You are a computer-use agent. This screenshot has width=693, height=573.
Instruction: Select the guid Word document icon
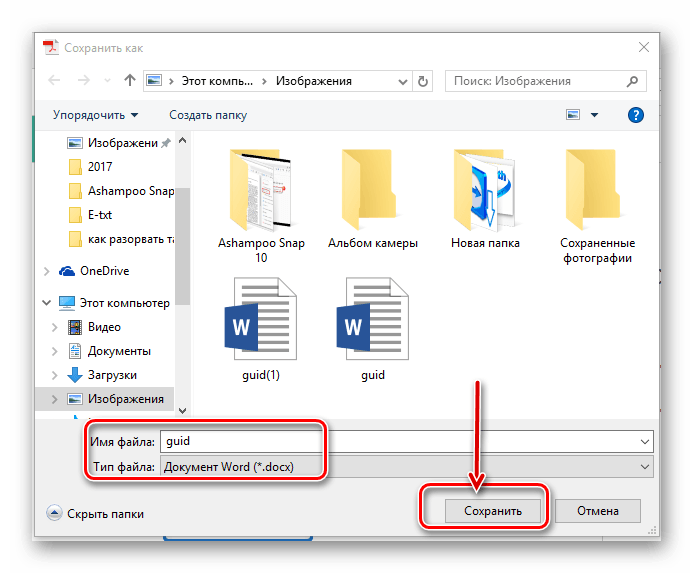[x=373, y=318]
